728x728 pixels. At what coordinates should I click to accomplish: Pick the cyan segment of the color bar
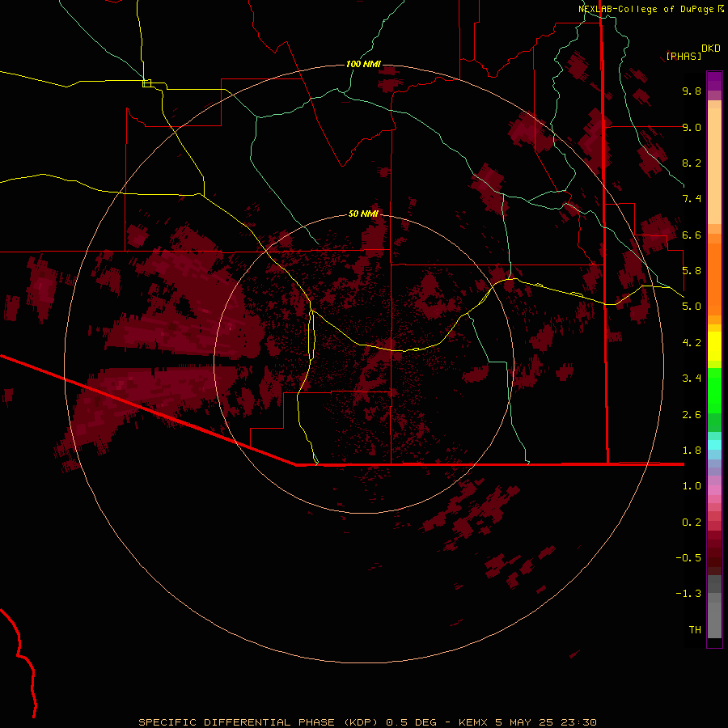pos(714,445)
